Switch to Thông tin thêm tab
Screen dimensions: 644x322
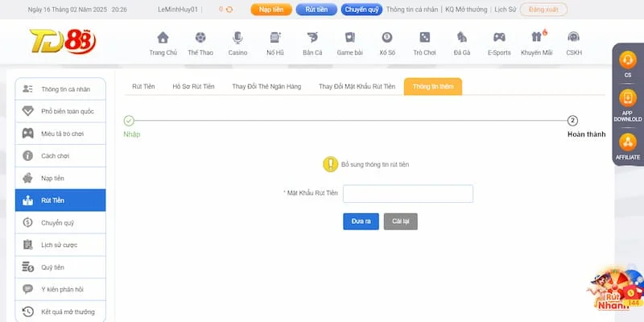point(433,87)
